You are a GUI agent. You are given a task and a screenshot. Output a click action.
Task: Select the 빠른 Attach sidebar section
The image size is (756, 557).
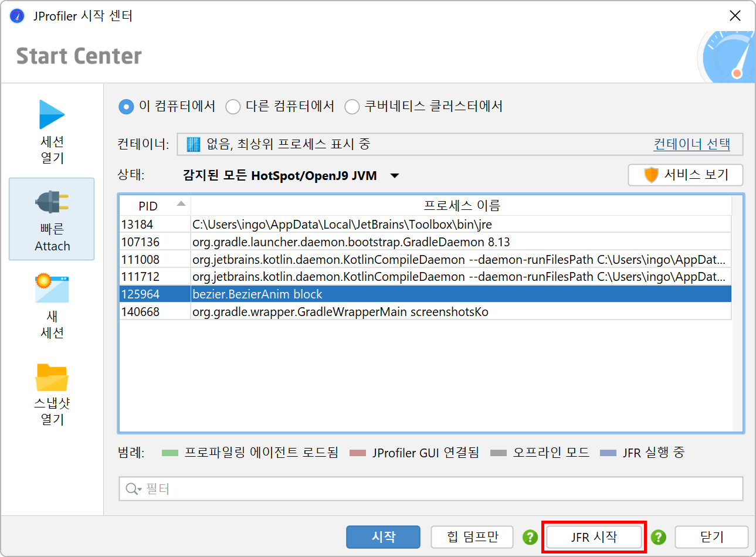(52, 219)
